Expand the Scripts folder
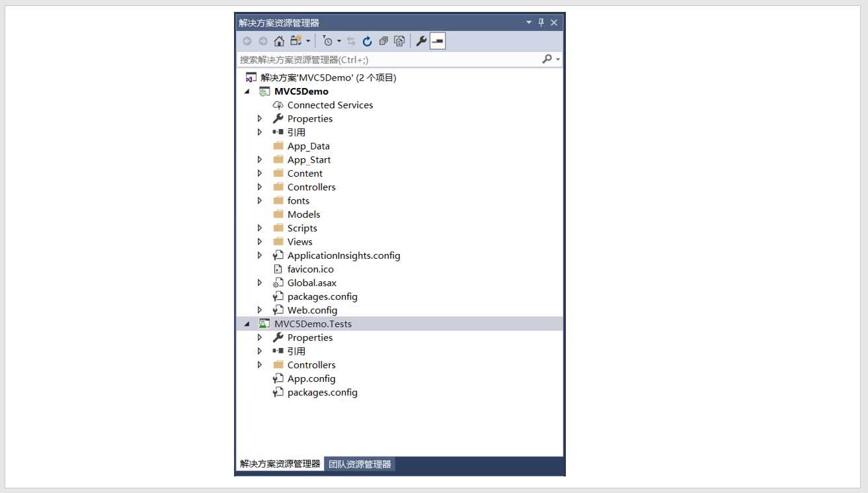Screen dimensions: 868x493 pyautogui.click(x=260, y=228)
